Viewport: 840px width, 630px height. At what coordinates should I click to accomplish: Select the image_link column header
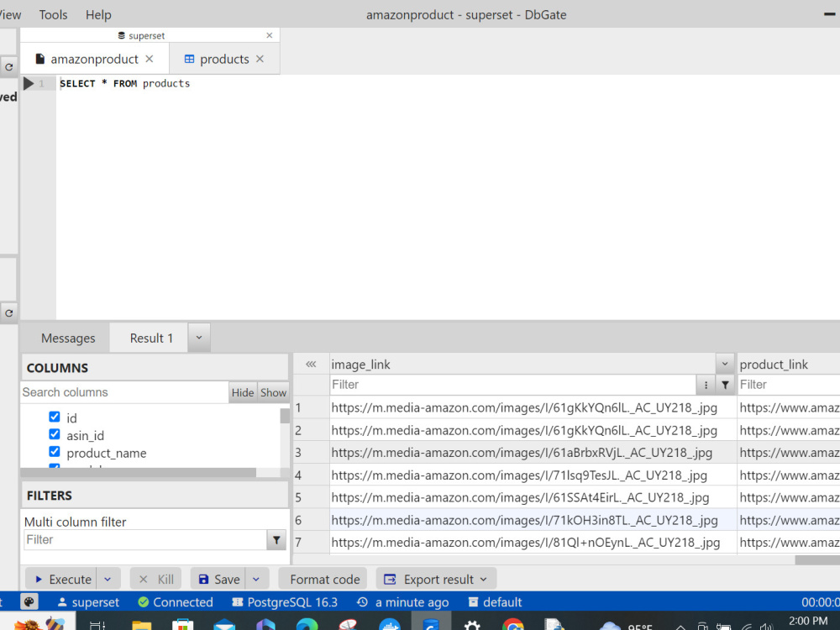coord(522,365)
